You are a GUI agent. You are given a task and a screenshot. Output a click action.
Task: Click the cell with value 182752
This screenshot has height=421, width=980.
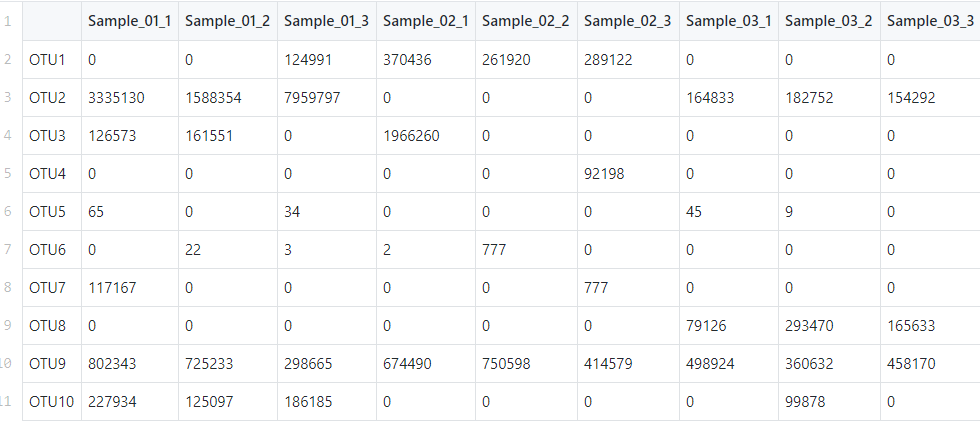coord(829,98)
